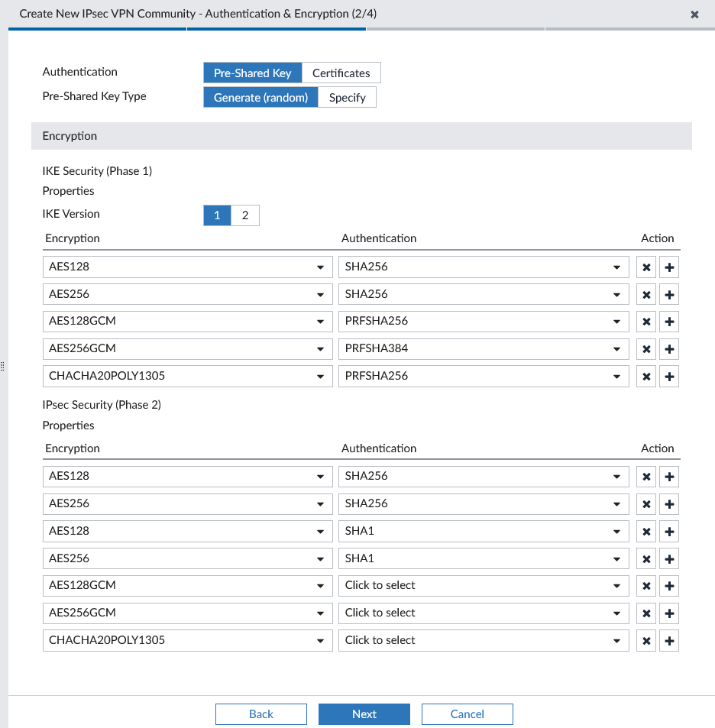This screenshot has height=728, width=715.
Task: Remove the AES128 Phase 1 encryption row
Action: coord(645,267)
